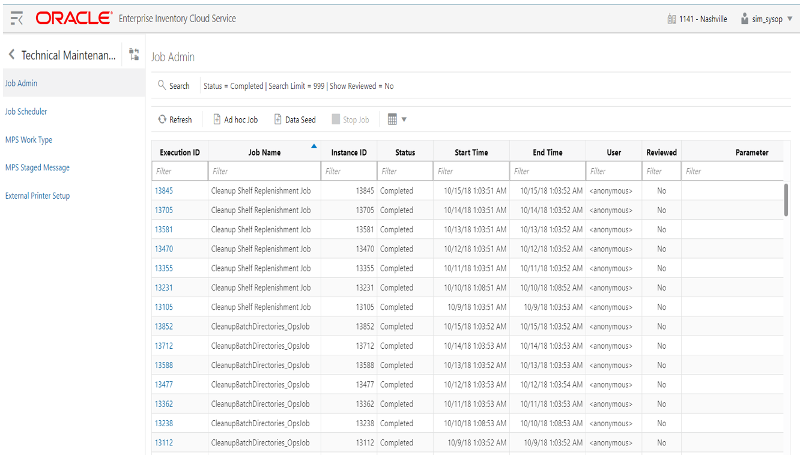Viewport: 800px width, 455px height.
Task: Open execution ID 13845 link
Action: click(163, 190)
